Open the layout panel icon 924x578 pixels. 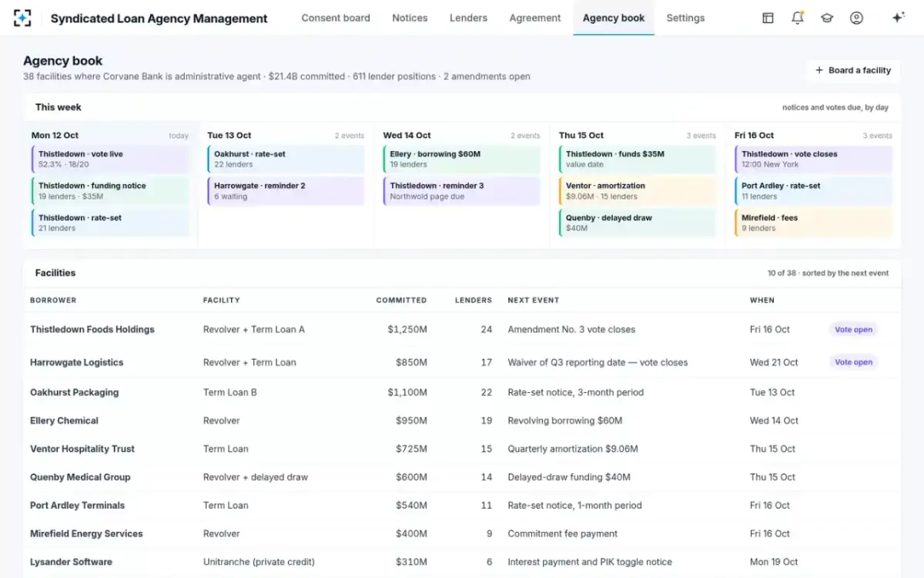click(768, 18)
